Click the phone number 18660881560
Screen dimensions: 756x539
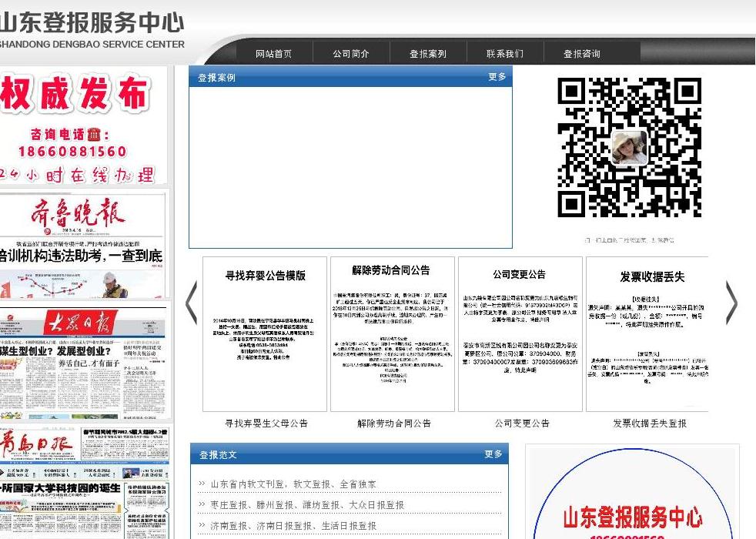pos(72,152)
